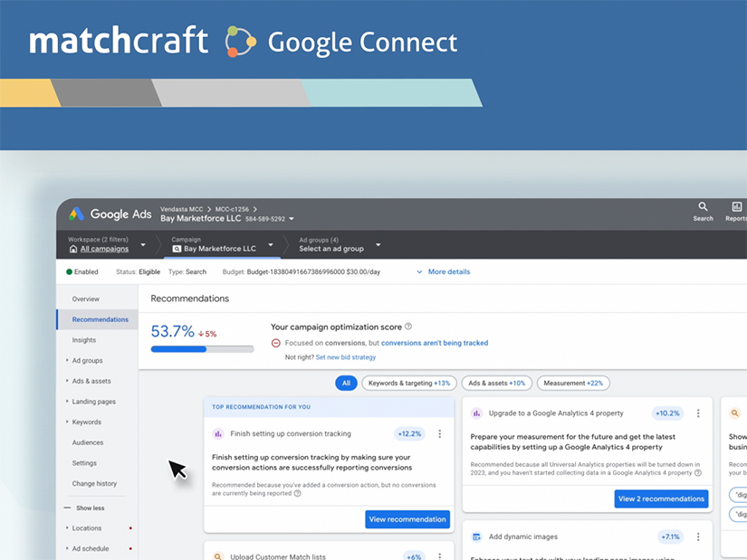The width and height of the screenshot is (747, 560).
Task: Open Audiences in sidebar
Action: [88, 442]
